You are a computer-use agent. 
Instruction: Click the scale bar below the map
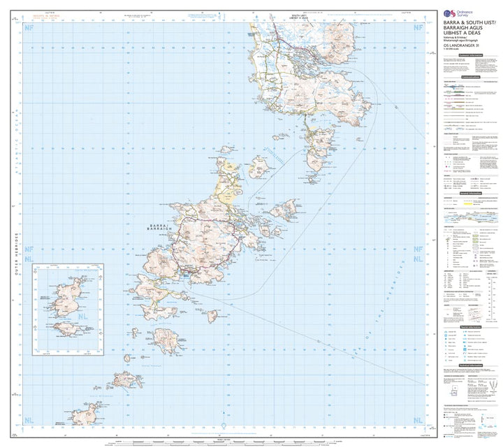(224, 443)
